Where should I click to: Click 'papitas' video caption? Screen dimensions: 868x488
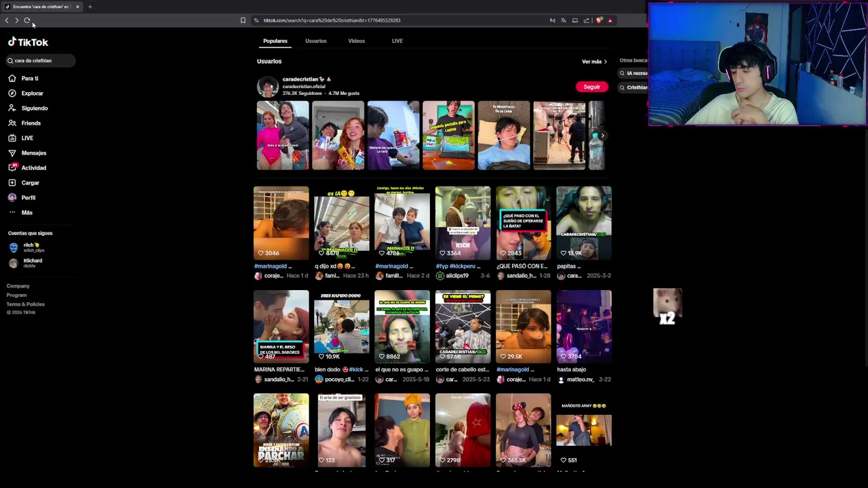[x=570, y=266]
